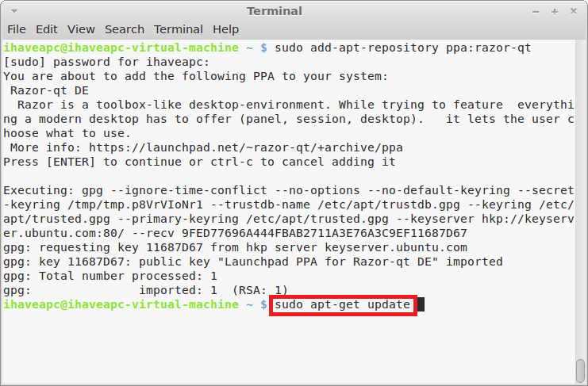Close the Terminal window
The width and height of the screenshot is (588, 386).
(x=574, y=11)
